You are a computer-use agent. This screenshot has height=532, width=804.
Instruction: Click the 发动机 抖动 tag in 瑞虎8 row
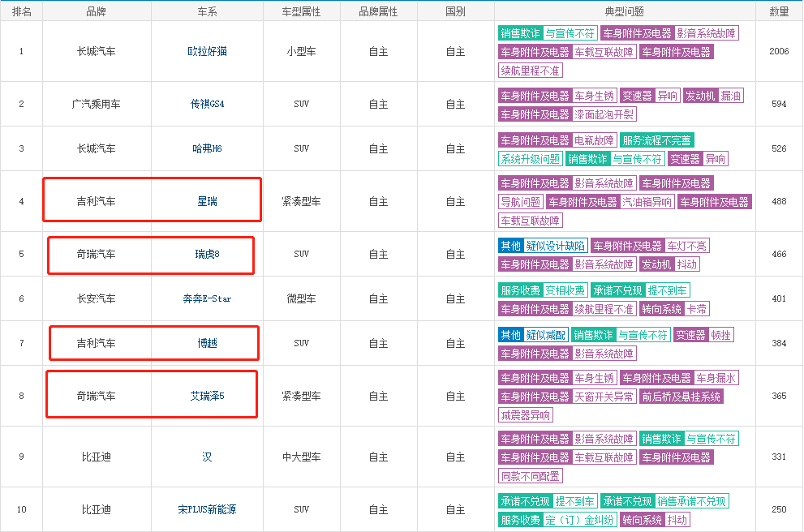[669, 265]
